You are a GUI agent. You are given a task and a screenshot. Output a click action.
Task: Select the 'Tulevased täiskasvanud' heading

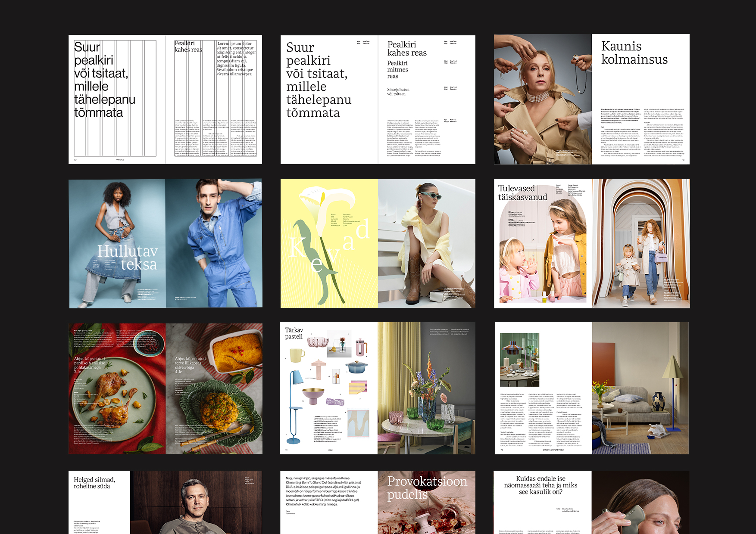(522, 193)
